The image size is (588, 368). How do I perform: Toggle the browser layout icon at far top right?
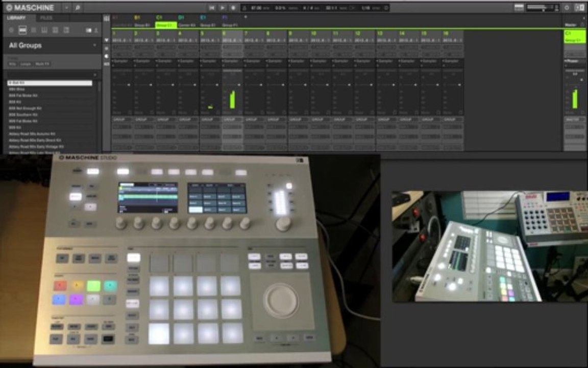pyautogui.click(x=579, y=8)
